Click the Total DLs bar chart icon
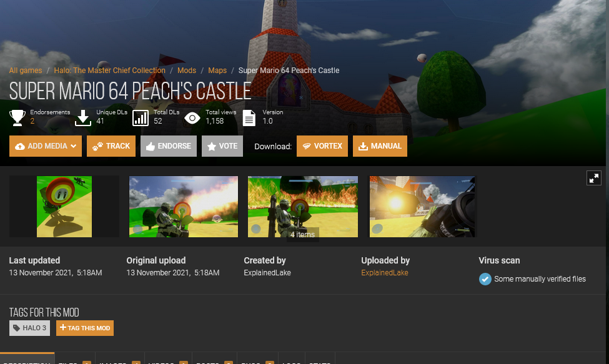 (141, 118)
